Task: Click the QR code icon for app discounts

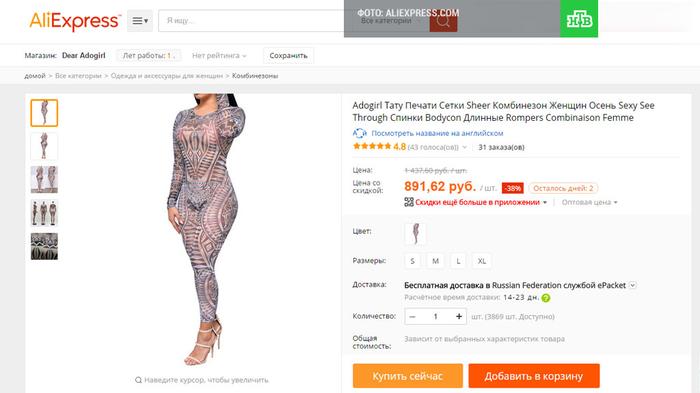Action: coord(409,202)
